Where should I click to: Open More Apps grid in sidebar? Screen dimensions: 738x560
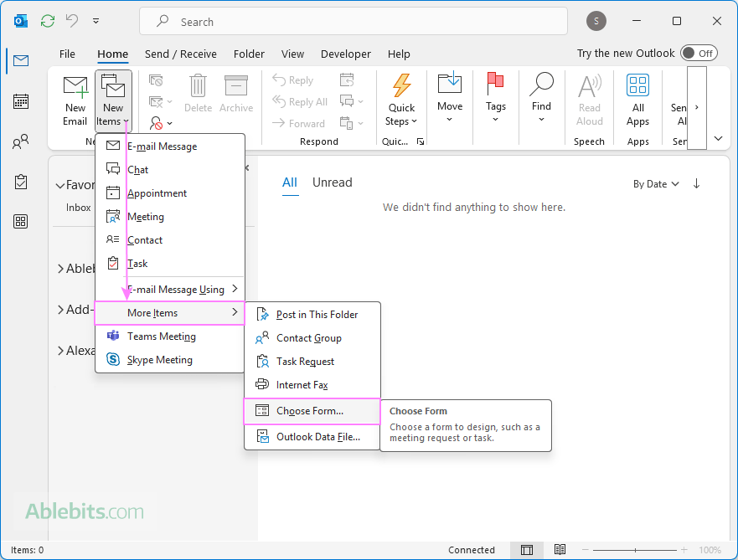pyautogui.click(x=21, y=222)
